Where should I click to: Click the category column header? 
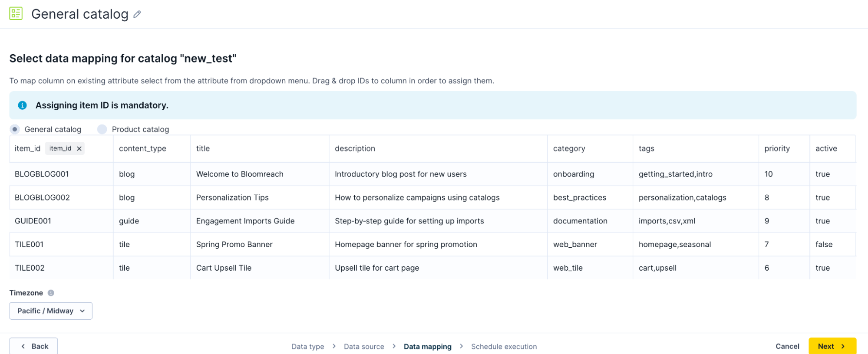569,148
